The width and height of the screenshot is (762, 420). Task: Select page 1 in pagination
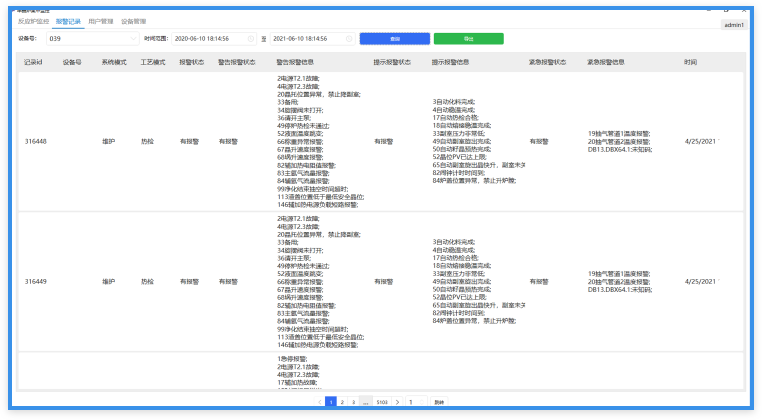pyautogui.click(x=331, y=401)
